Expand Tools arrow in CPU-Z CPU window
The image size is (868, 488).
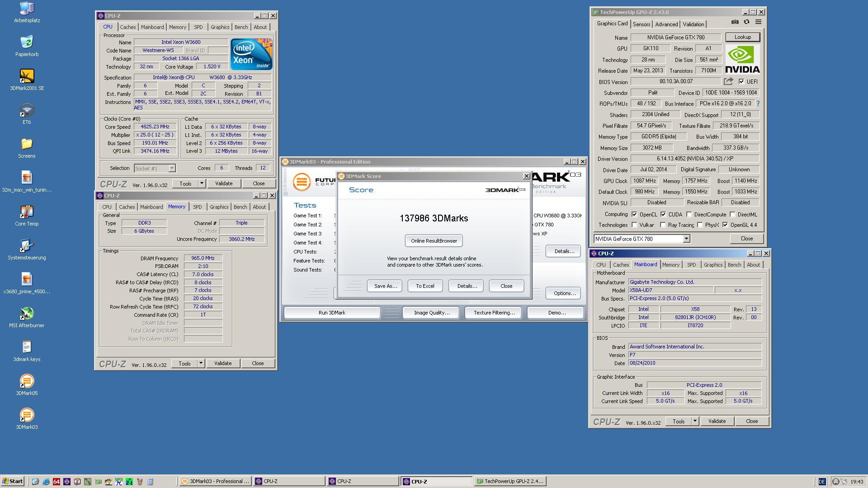(202, 183)
